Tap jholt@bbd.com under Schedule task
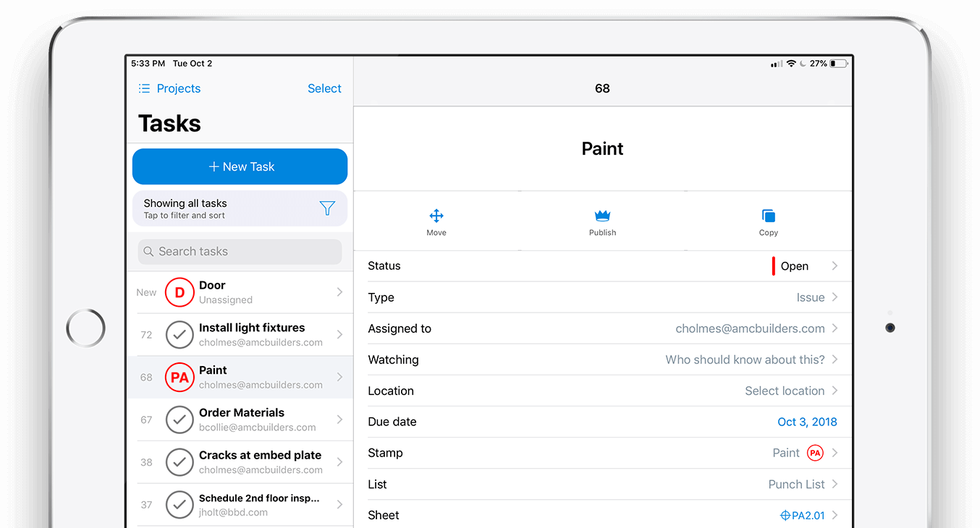The height and width of the screenshot is (528, 980). point(233,512)
